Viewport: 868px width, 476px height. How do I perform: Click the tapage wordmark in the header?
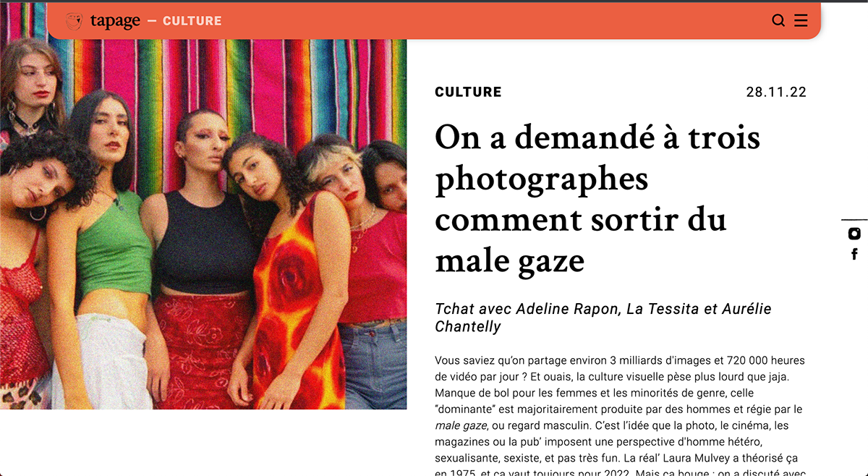(x=115, y=22)
